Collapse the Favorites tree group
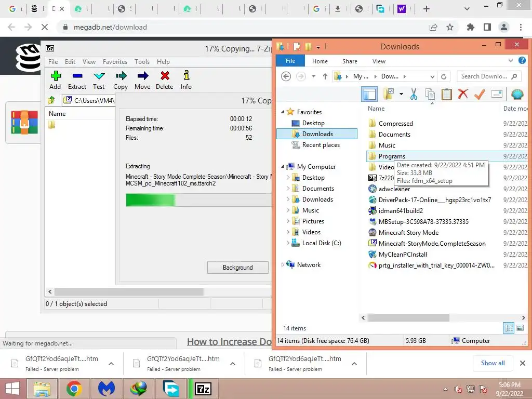The width and height of the screenshot is (532, 399). coord(283,112)
